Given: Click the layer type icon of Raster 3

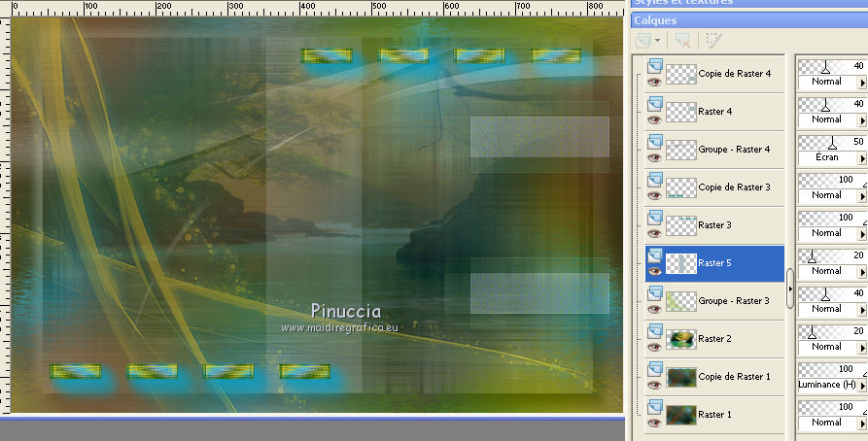Looking at the screenshot, I should 655,218.
